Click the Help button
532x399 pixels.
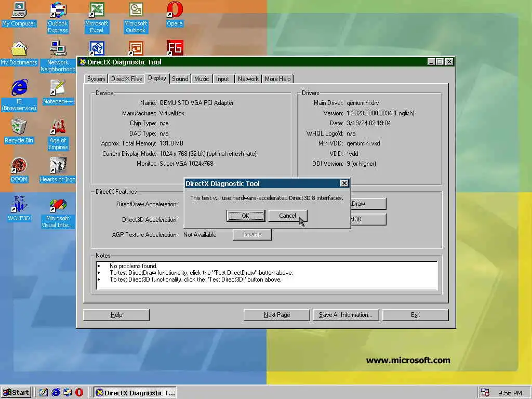click(x=116, y=315)
